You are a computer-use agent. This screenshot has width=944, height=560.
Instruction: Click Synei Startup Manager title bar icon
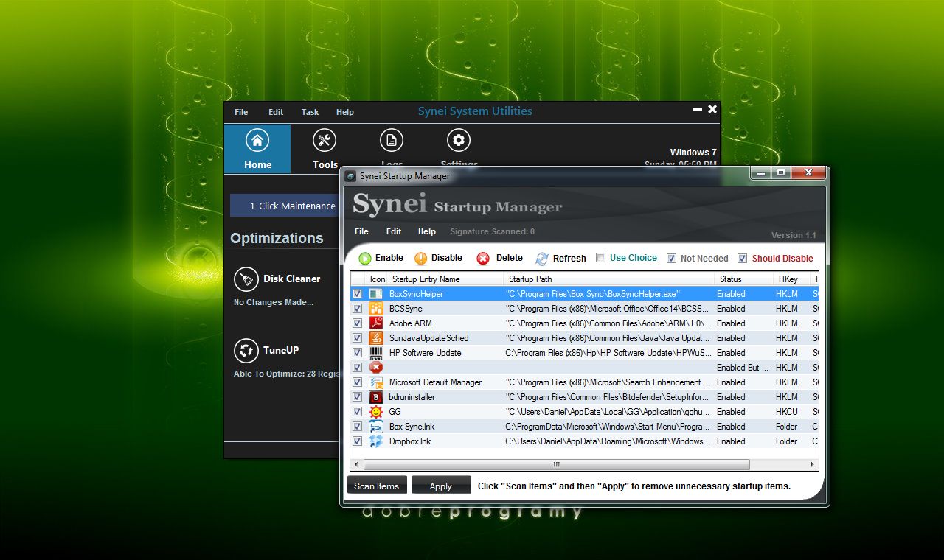point(350,176)
